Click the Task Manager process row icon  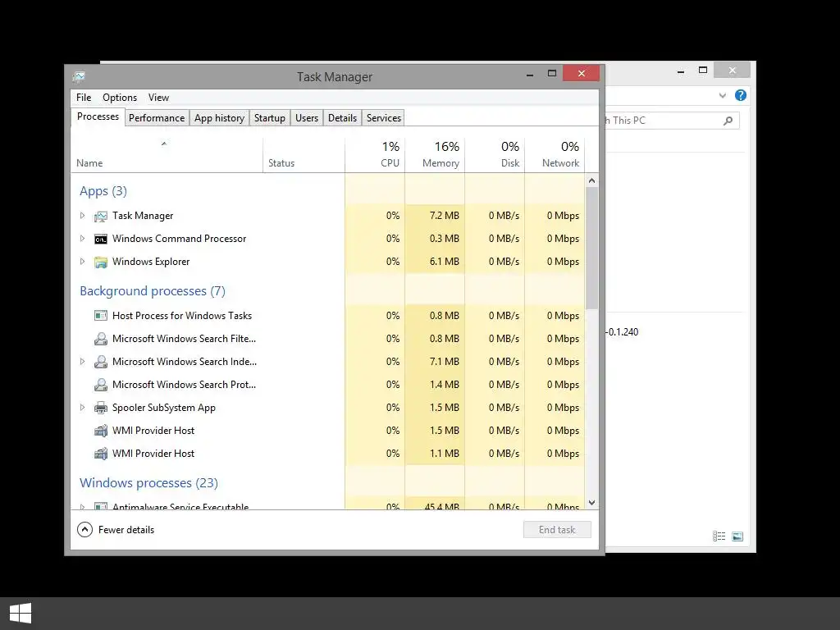coord(101,216)
